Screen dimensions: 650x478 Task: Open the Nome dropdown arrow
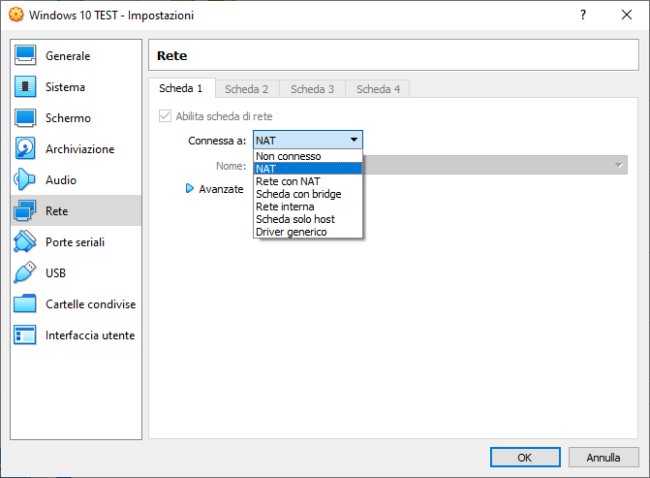pyautogui.click(x=618, y=165)
